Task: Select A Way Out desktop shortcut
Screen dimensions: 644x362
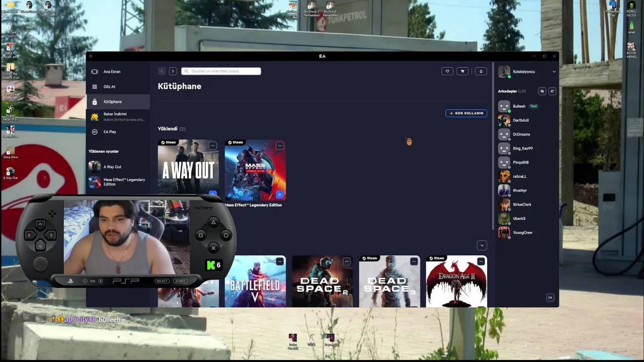Action: 10,173
